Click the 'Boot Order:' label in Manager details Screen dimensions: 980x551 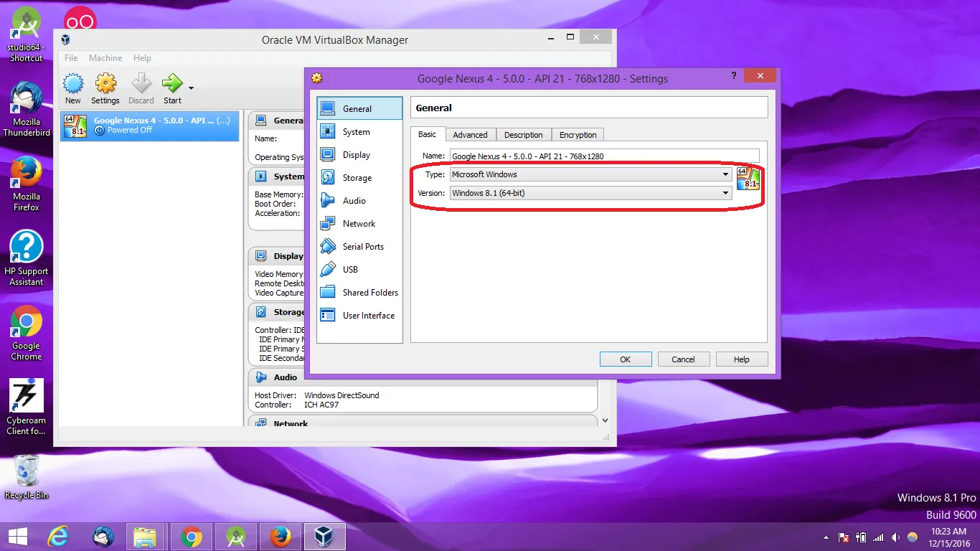click(x=275, y=204)
